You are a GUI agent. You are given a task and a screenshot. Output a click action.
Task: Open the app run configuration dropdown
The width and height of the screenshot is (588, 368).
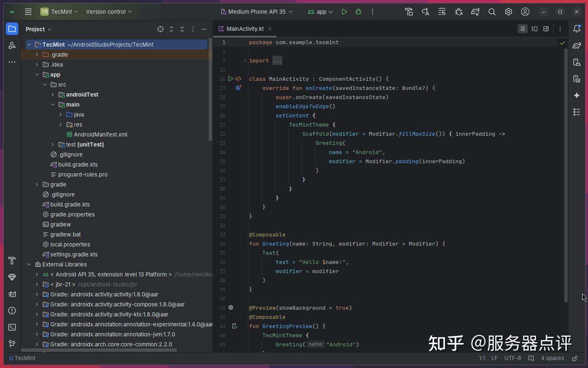tap(320, 12)
